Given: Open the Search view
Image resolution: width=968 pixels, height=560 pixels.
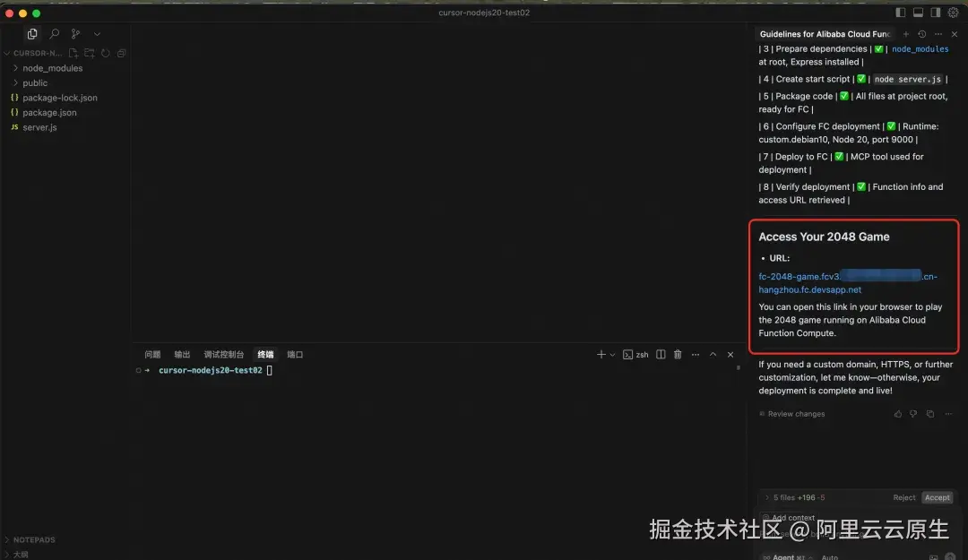Looking at the screenshot, I should click(54, 33).
